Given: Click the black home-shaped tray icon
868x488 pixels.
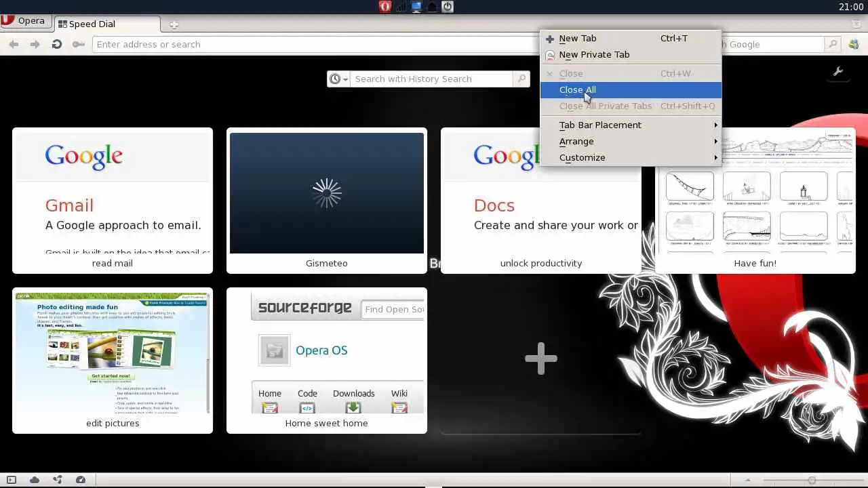Looking at the screenshot, I should pos(432,7).
